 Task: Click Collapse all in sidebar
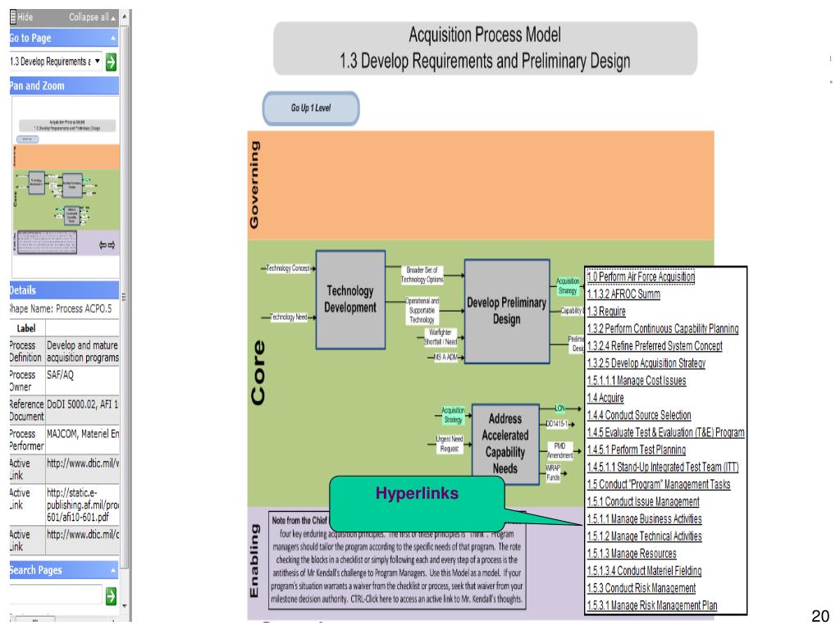pyautogui.click(x=92, y=17)
